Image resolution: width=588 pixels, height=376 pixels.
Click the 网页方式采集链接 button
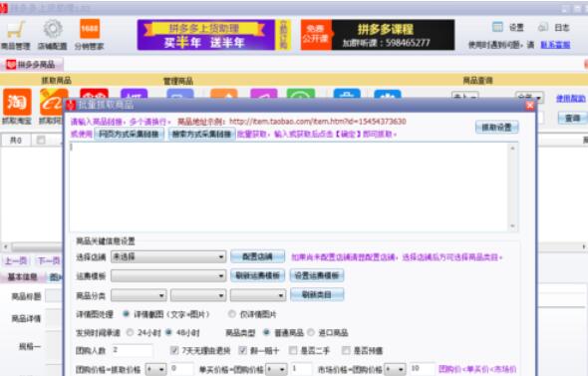coord(129,134)
